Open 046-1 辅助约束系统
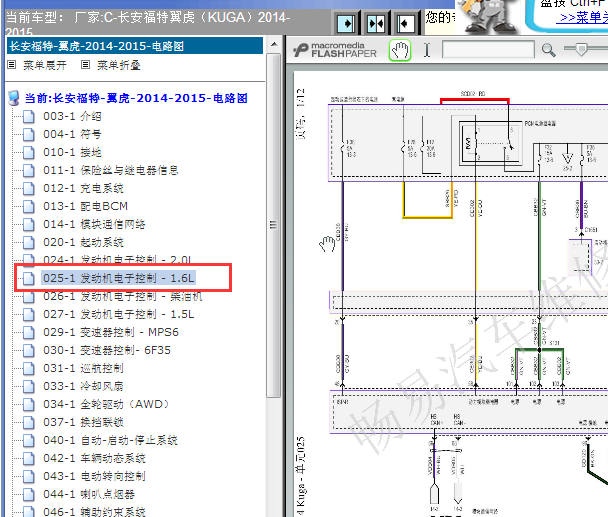The width and height of the screenshot is (608, 517). 94,512
